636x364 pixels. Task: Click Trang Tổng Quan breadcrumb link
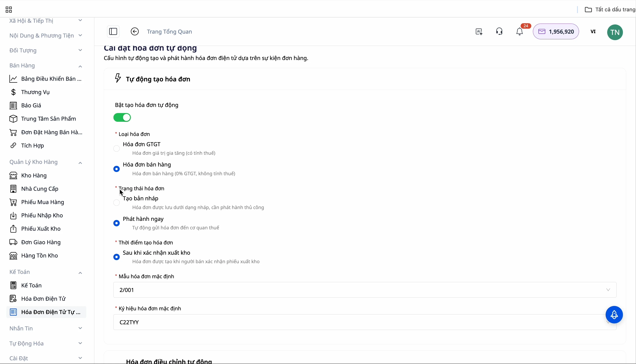[x=169, y=32]
